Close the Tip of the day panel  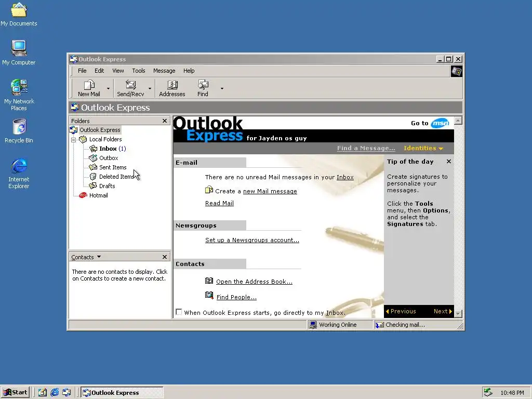[449, 162]
